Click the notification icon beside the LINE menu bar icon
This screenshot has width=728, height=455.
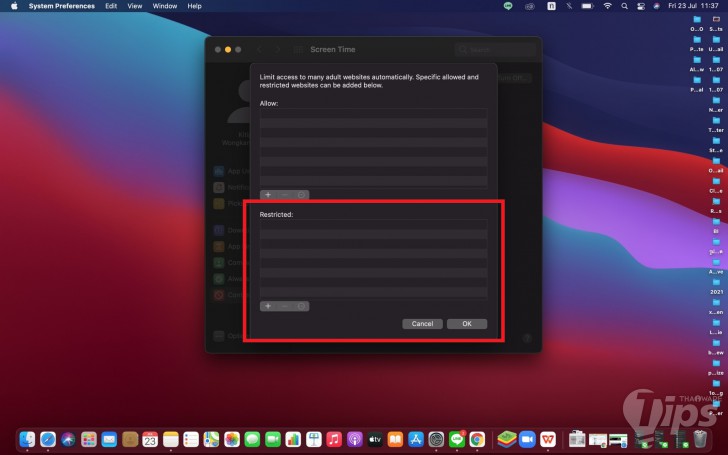pos(530,6)
